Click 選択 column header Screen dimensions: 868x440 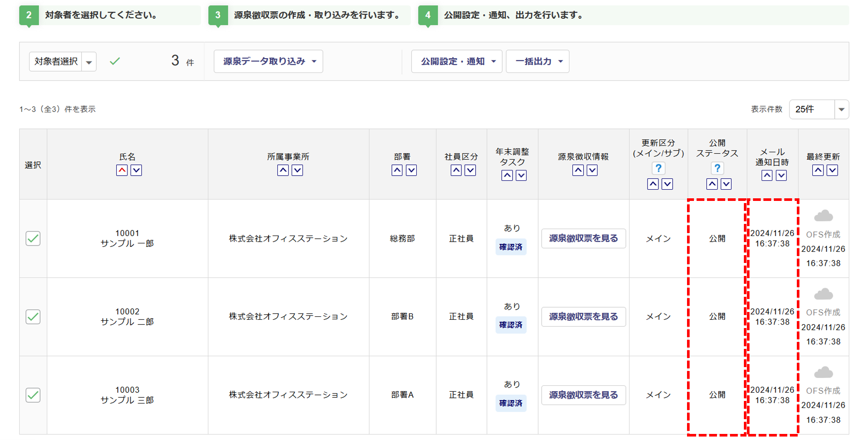pyautogui.click(x=33, y=165)
